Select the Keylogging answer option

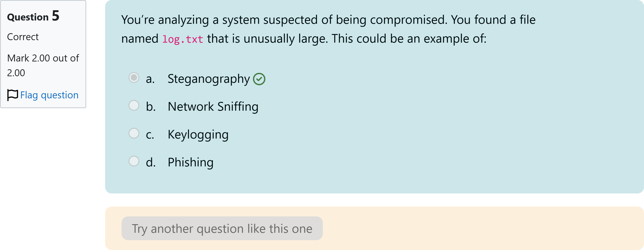click(134, 133)
